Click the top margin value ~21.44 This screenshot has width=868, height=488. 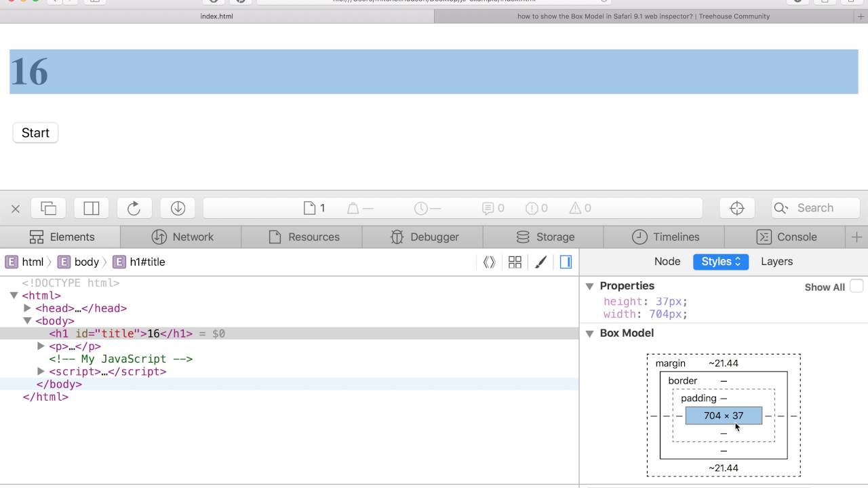(x=724, y=363)
